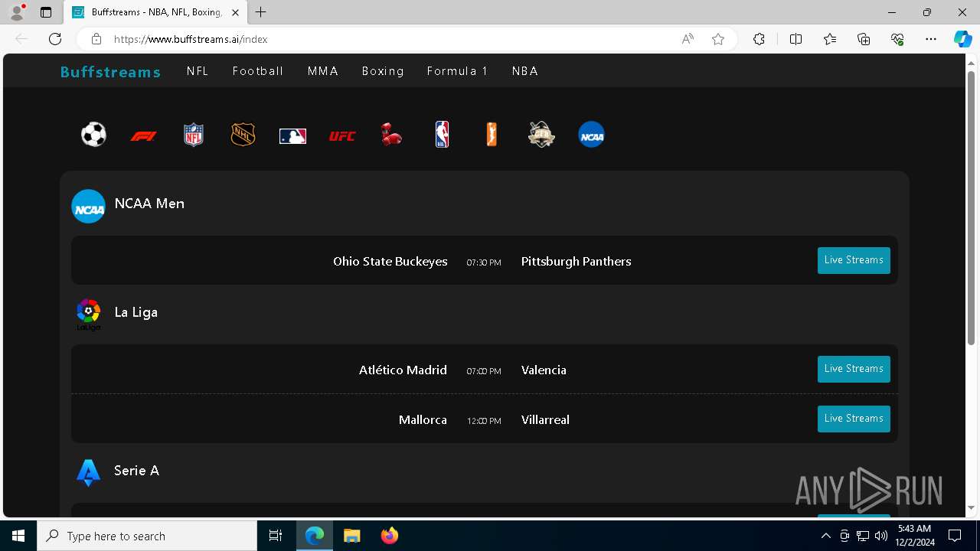Open the soccer ball sport icon
Image resolution: width=980 pixels, height=551 pixels.
coord(93,135)
